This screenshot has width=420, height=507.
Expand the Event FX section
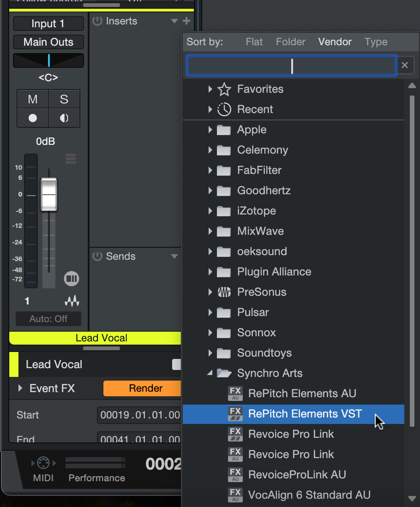tap(20, 388)
